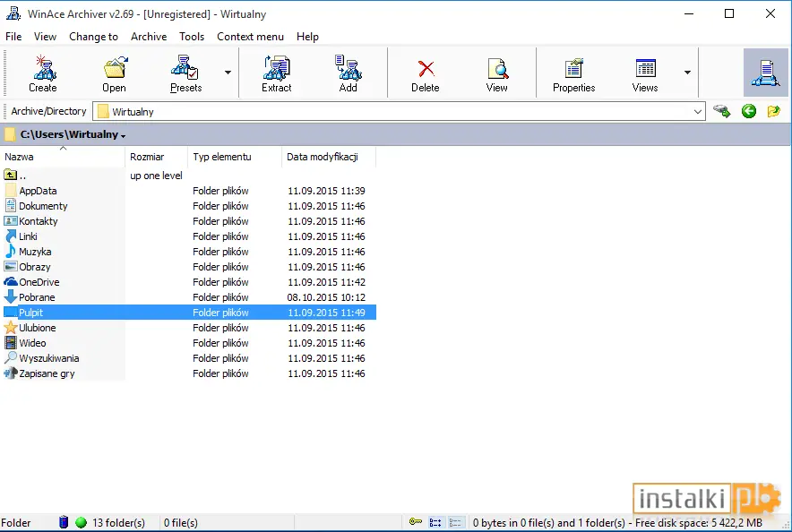
Task: Toggle the highlighted WinAce panel button at toolbar end
Action: click(x=766, y=73)
